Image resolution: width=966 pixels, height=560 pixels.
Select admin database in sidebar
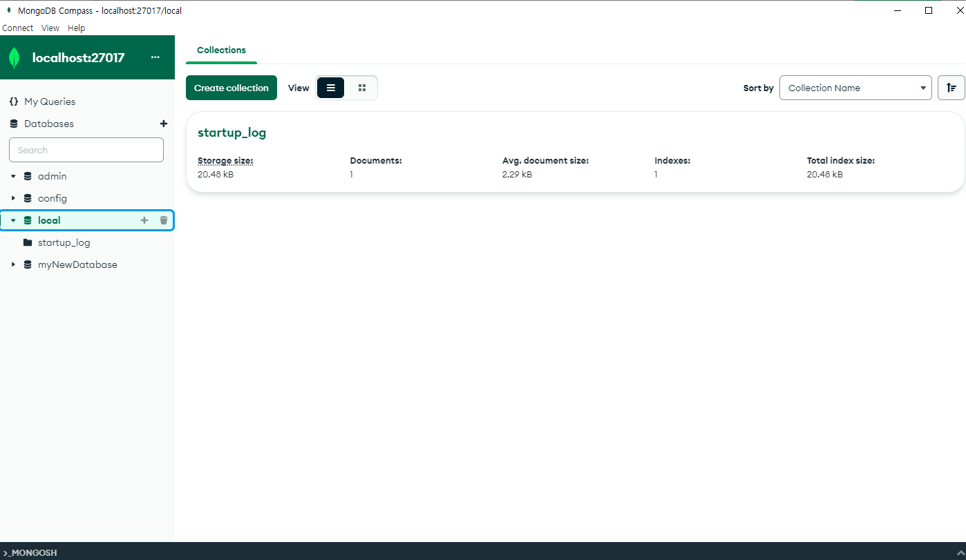point(53,176)
